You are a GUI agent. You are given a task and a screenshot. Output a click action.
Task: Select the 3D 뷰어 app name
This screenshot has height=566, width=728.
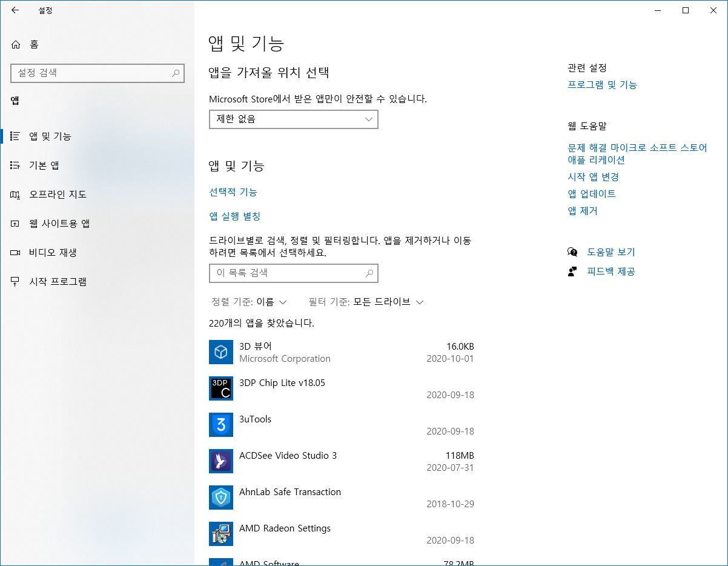256,347
